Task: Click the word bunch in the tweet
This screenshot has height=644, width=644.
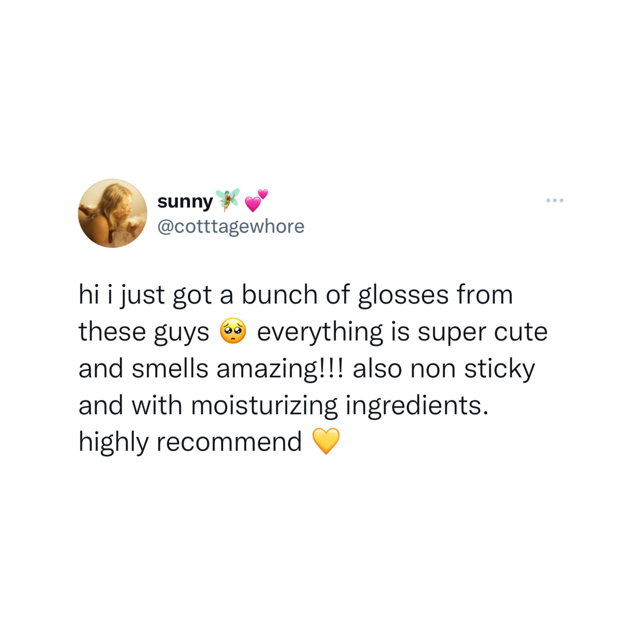Action: (x=279, y=295)
